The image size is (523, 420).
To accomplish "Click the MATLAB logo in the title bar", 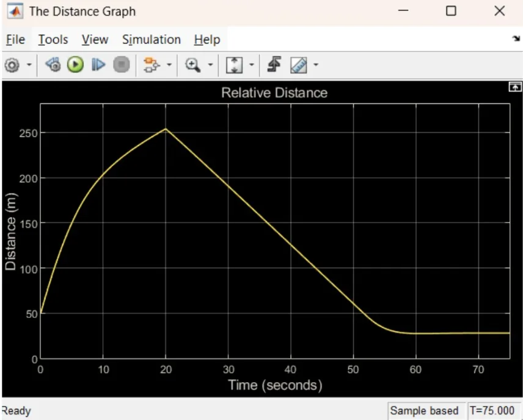I will click(x=15, y=12).
